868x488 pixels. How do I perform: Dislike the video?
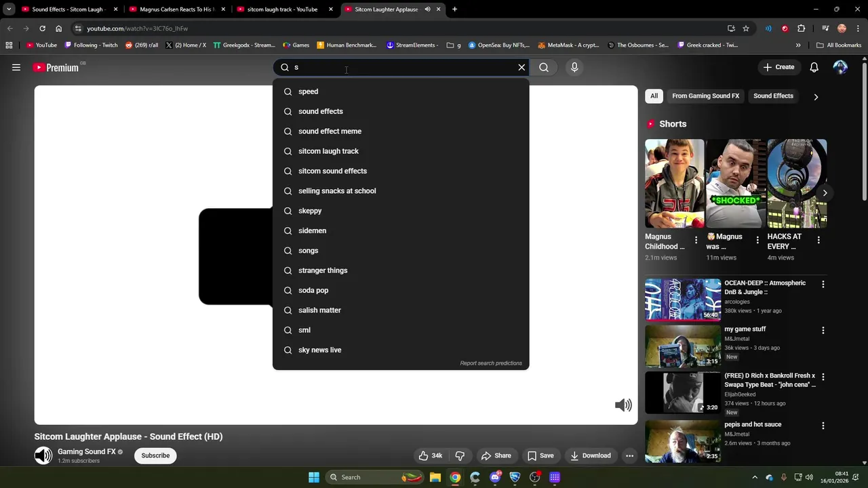click(460, 455)
